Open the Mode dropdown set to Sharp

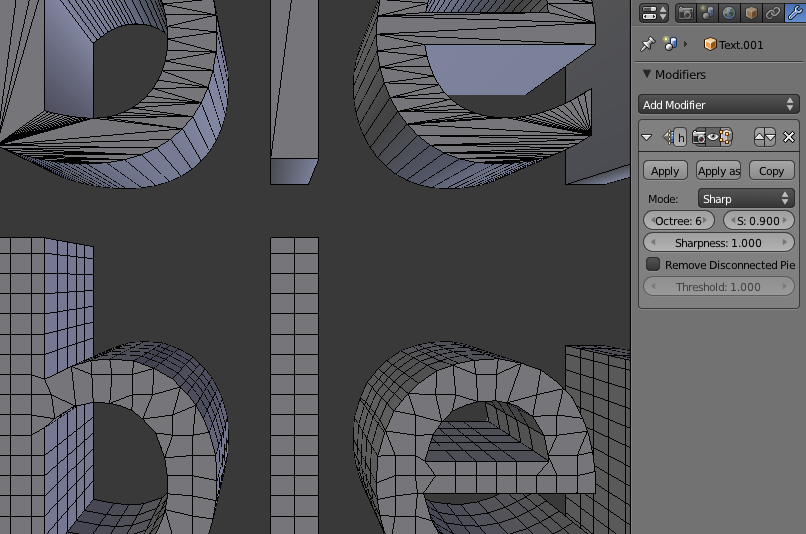coord(746,198)
